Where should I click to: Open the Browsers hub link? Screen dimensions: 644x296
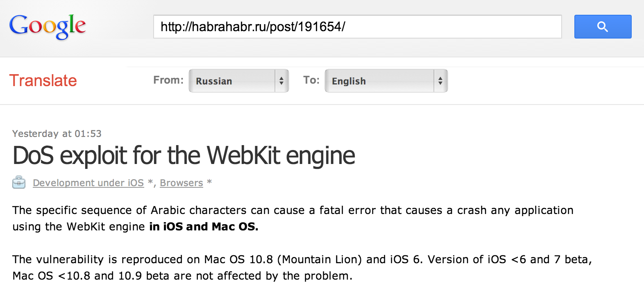pyautogui.click(x=181, y=183)
